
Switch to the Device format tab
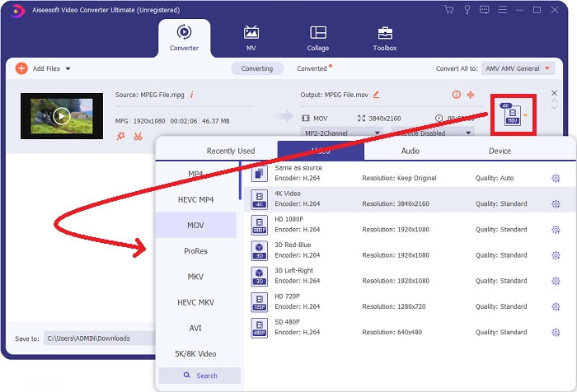500,151
